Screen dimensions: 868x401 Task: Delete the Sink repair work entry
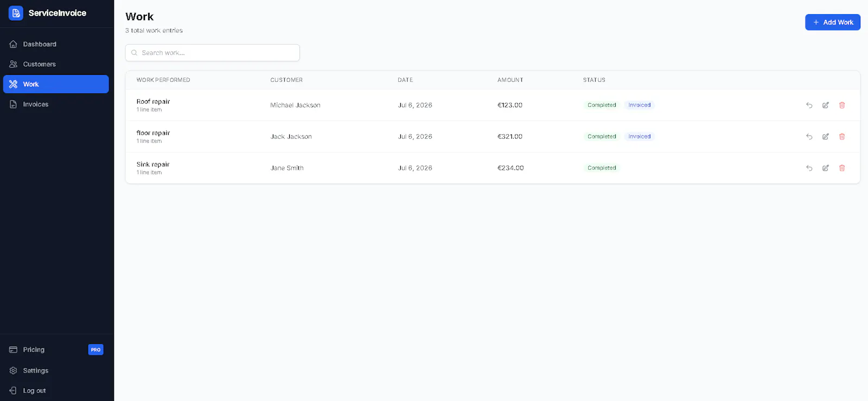pos(842,168)
